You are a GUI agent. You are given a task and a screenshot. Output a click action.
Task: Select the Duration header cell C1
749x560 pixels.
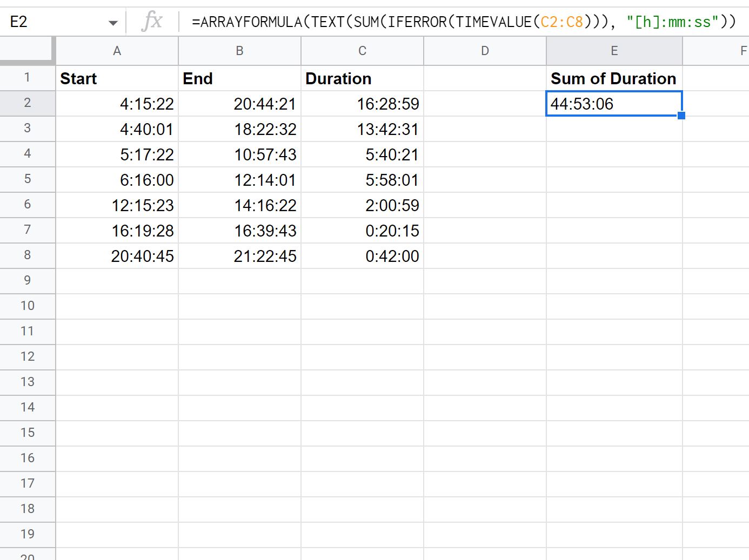click(362, 78)
